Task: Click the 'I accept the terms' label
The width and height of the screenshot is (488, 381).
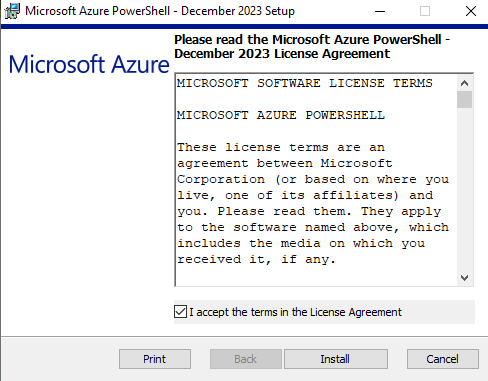Action: (x=295, y=312)
